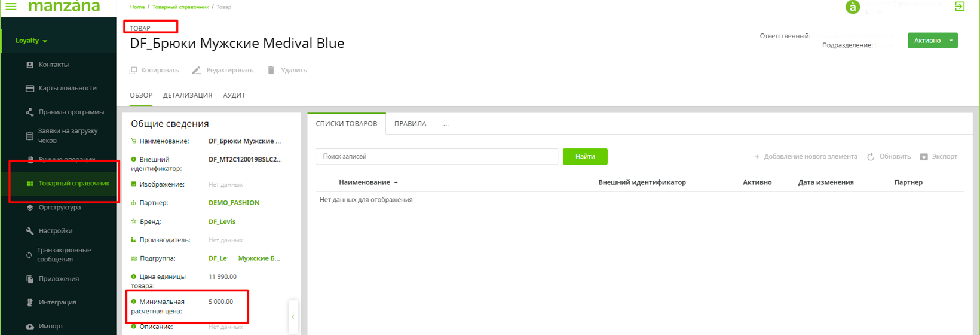Screen dimensions: 980x335
Task: Click the green user avatar icon
Action: click(x=852, y=7)
